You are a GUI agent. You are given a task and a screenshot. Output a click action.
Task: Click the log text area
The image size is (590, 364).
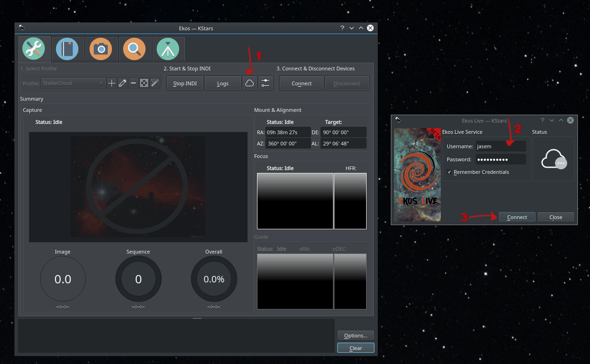176,336
